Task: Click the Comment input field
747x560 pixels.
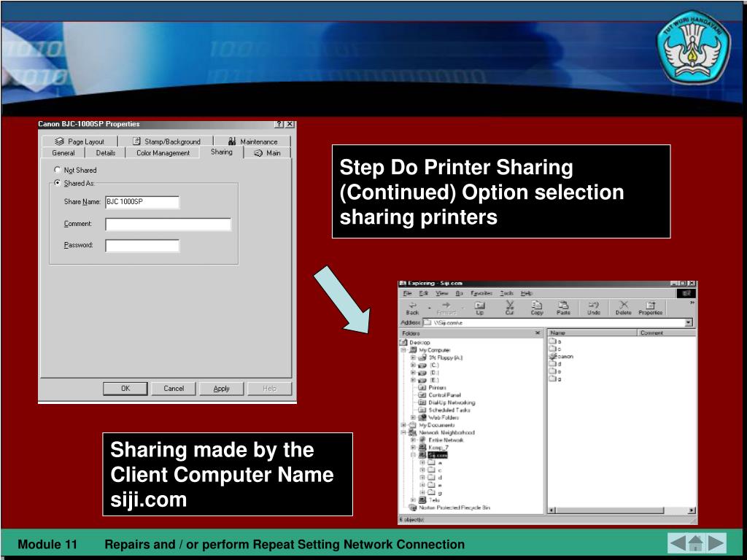Action: tap(169, 225)
